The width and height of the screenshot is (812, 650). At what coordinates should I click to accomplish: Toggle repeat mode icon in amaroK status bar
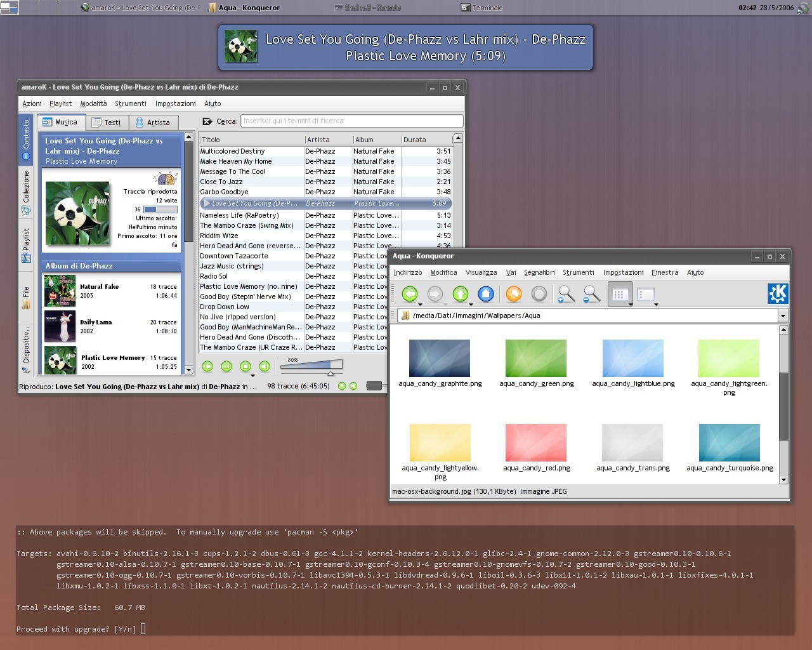click(353, 386)
